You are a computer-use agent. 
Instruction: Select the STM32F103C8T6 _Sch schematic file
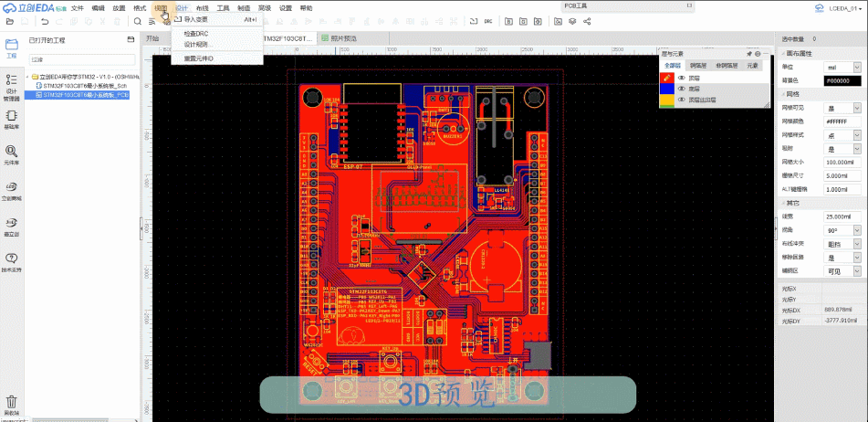pyautogui.click(x=84, y=86)
